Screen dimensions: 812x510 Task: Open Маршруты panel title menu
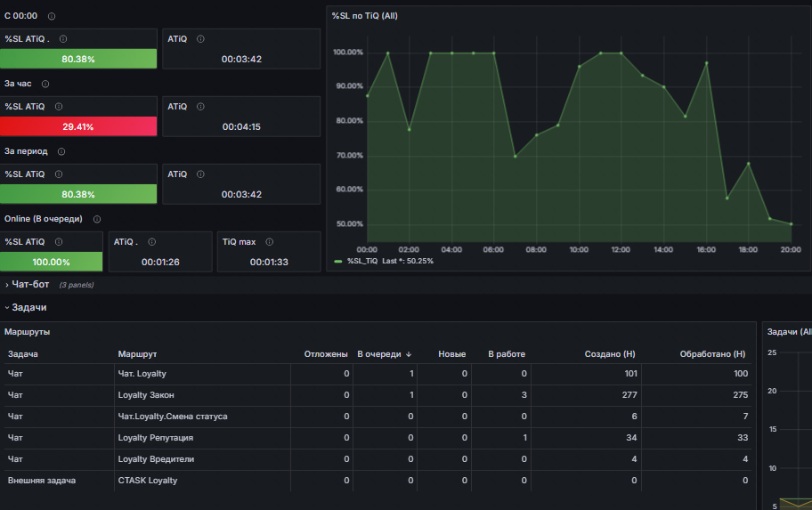27,332
